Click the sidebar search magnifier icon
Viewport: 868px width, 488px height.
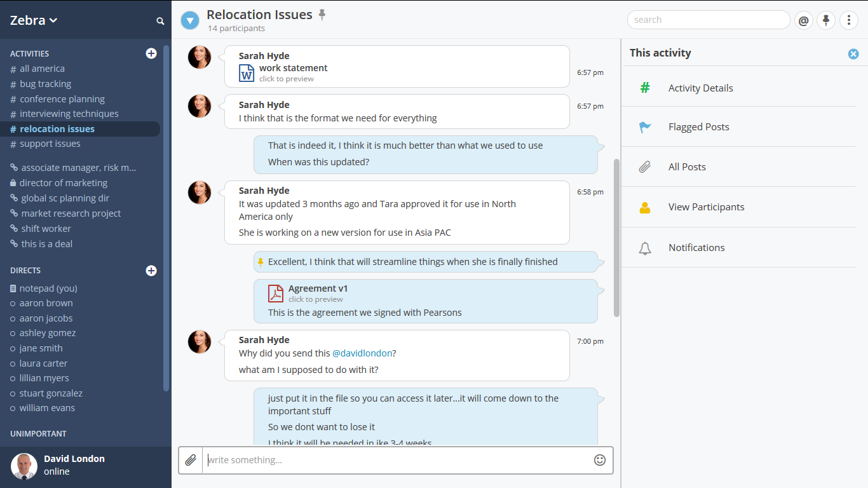[160, 21]
